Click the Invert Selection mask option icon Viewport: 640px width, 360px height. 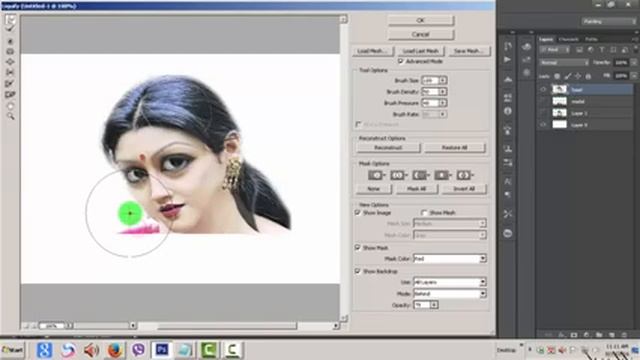(464, 175)
